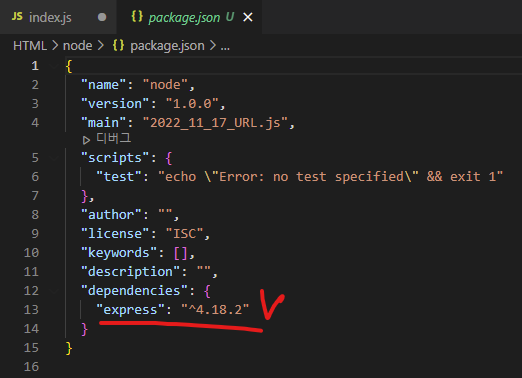Click the "name" key on line 2

[x=103, y=85]
